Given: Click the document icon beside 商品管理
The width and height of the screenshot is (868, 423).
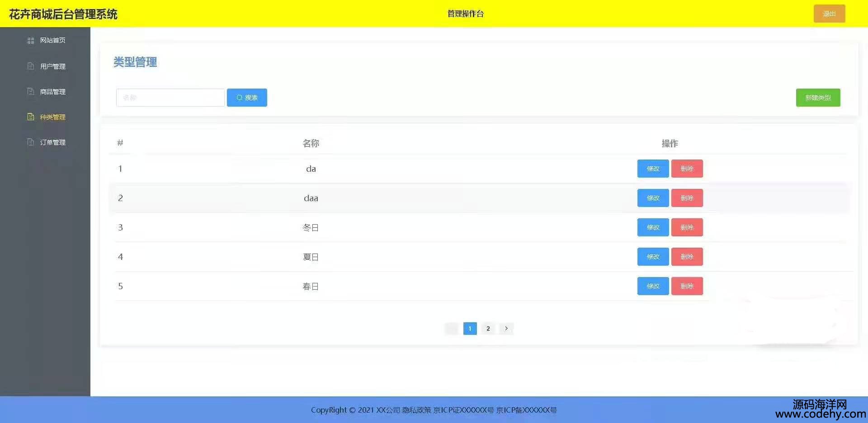Looking at the screenshot, I should pyautogui.click(x=31, y=91).
